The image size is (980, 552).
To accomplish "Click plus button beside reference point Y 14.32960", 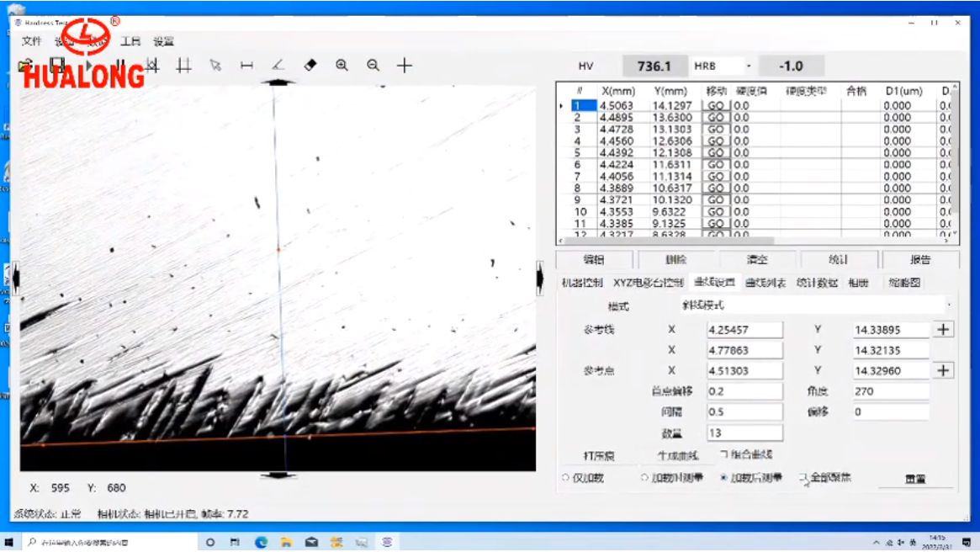I will pyautogui.click(x=943, y=371).
